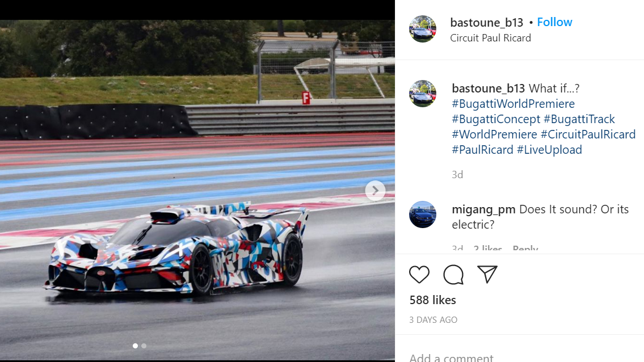Open bastoune_b13 avatar in header
This screenshot has width=644, height=362.
422,29
